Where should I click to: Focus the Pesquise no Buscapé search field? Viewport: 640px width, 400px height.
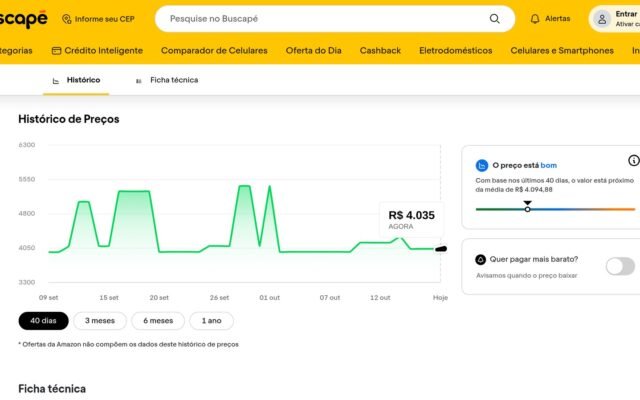pyautogui.click(x=335, y=19)
